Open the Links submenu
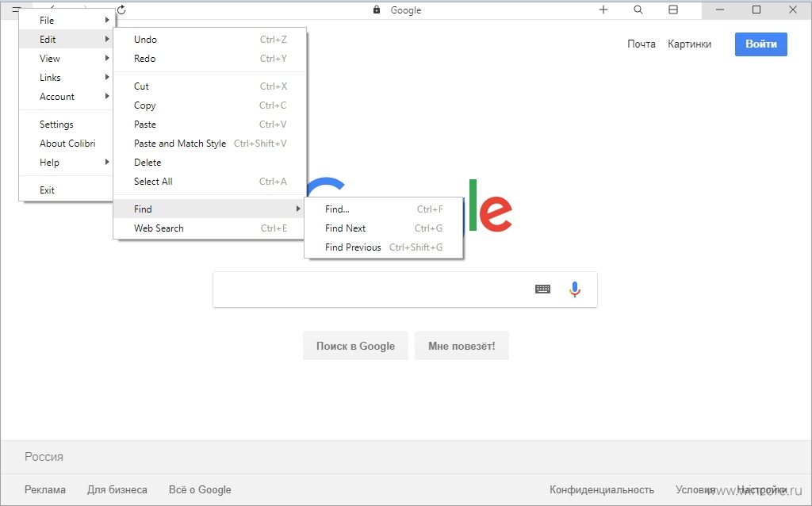Screen dimensions: 812x506 click(67, 78)
